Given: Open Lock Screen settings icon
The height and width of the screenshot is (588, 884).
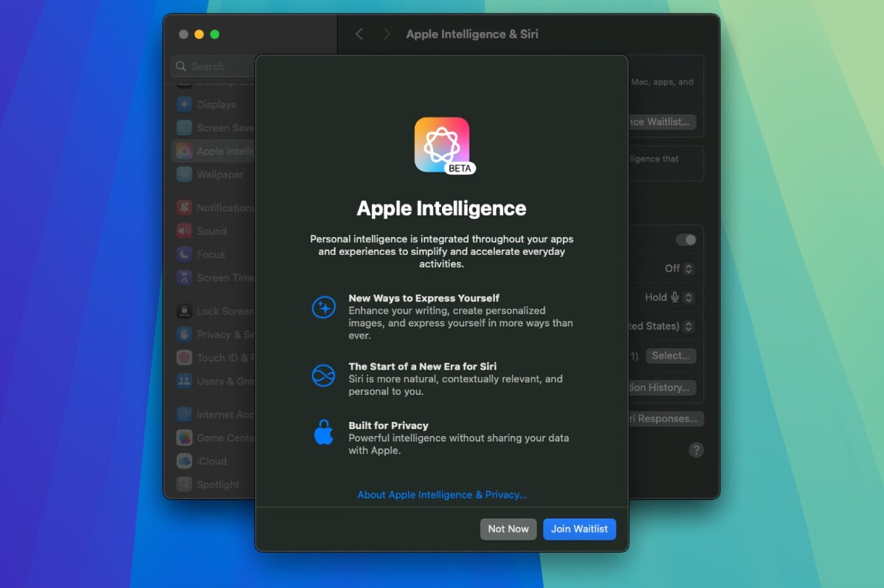Looking at the screenshot, I should (x=184, y=311).
